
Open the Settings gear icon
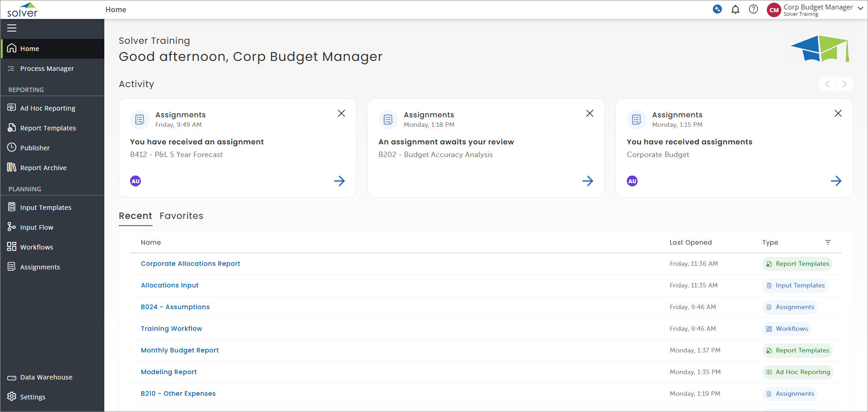[11, 397]
